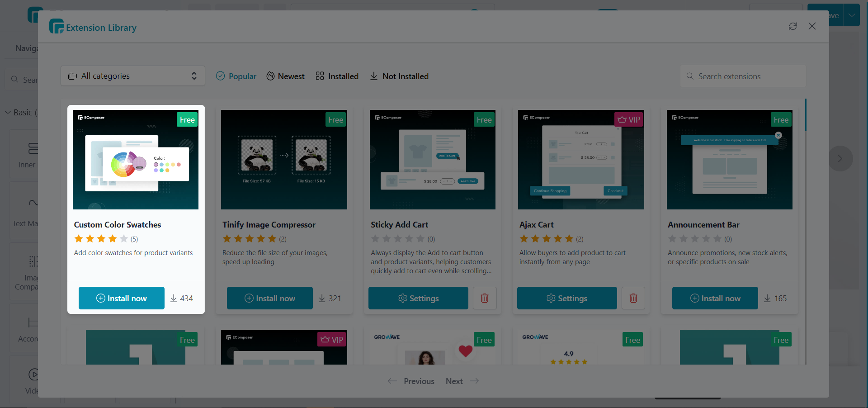This screenshot has width=868, height=408.
Task: Click the search magnifier icon in extensions search
Action: point(690,76)
